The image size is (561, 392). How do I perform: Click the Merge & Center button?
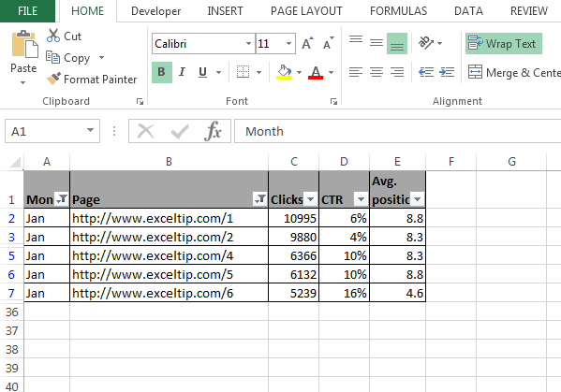click(514, 73)
